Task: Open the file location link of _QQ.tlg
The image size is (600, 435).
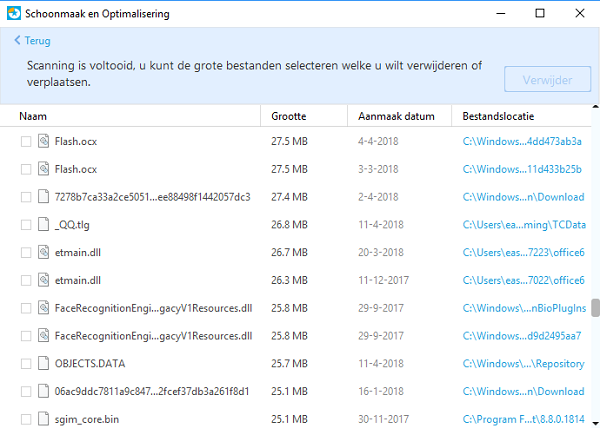Action: point(523,225)
